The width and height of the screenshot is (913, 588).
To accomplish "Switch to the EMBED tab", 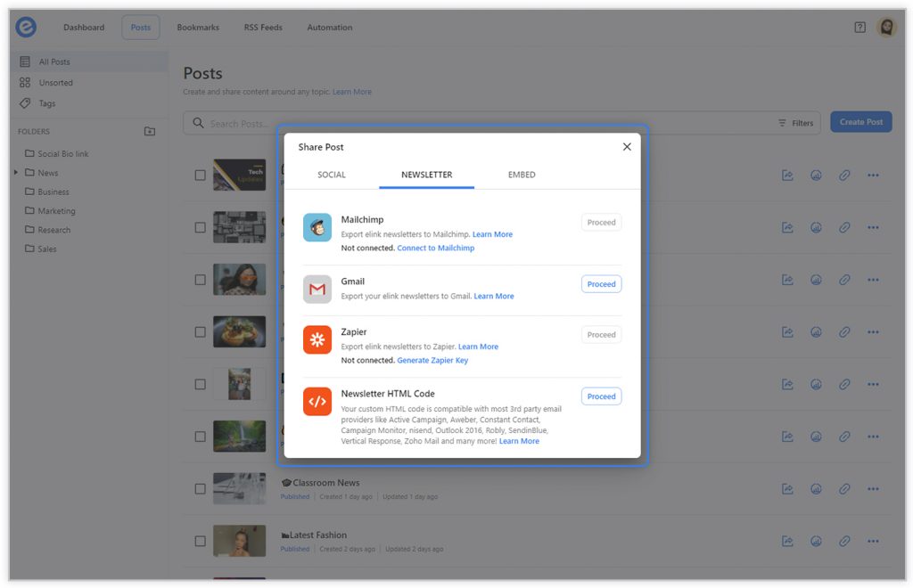I will 522,175.
